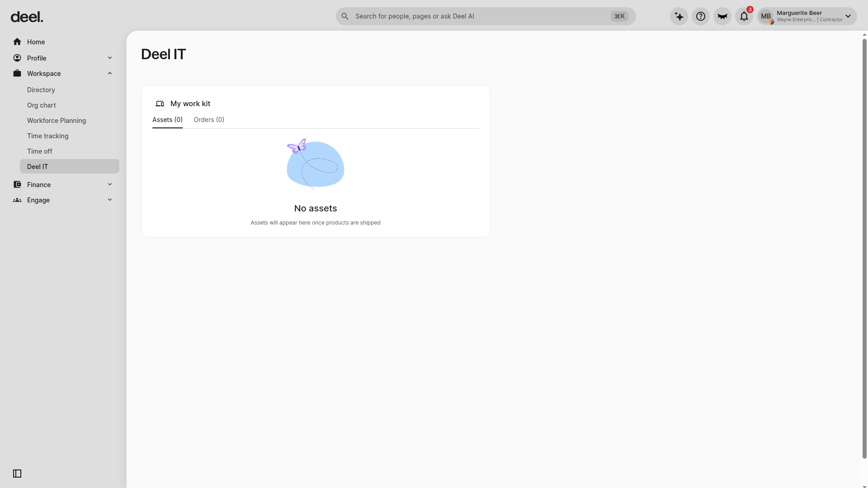
Task: Open Marguerite Beer account dropdown
Action: click(807, 16)
